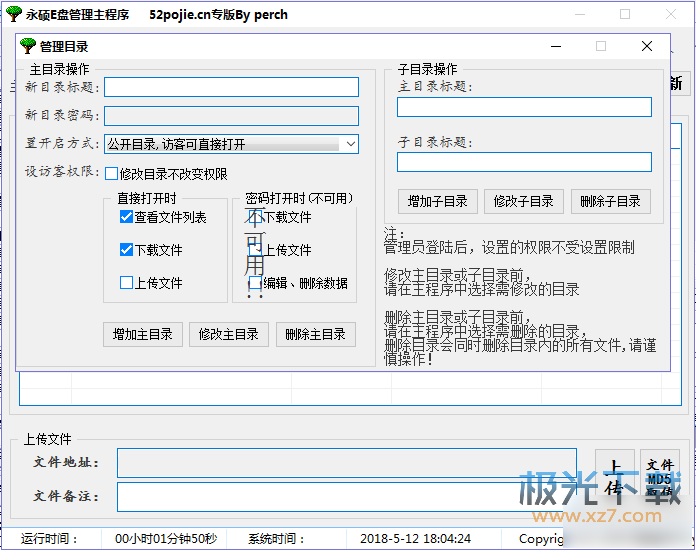The width and height of the screenshot is (696, 550).
Task: Click the 文件备注 text field
Action: pos(346,496)
